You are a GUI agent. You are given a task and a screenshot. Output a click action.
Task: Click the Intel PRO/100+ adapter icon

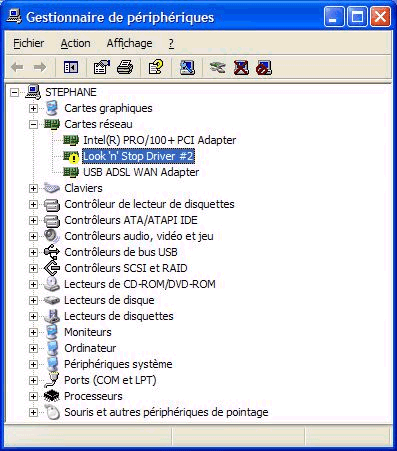click(x=71, y=140)
